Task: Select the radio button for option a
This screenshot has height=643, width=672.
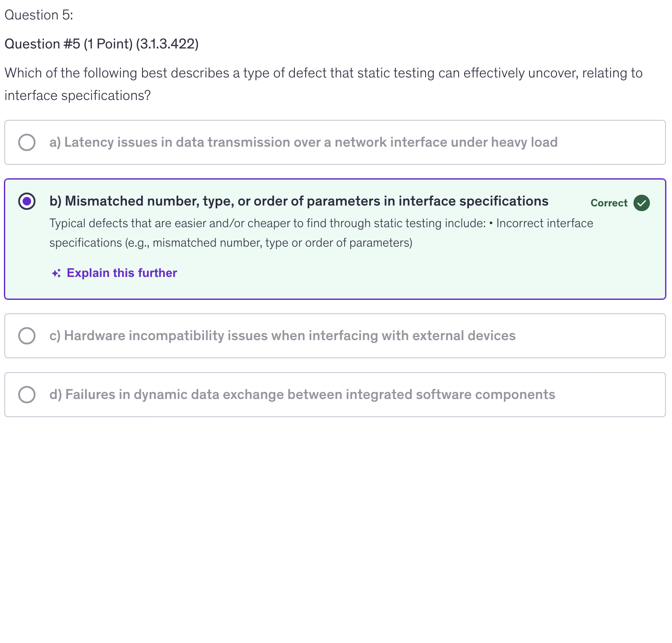Action: [x=27, y=142]
